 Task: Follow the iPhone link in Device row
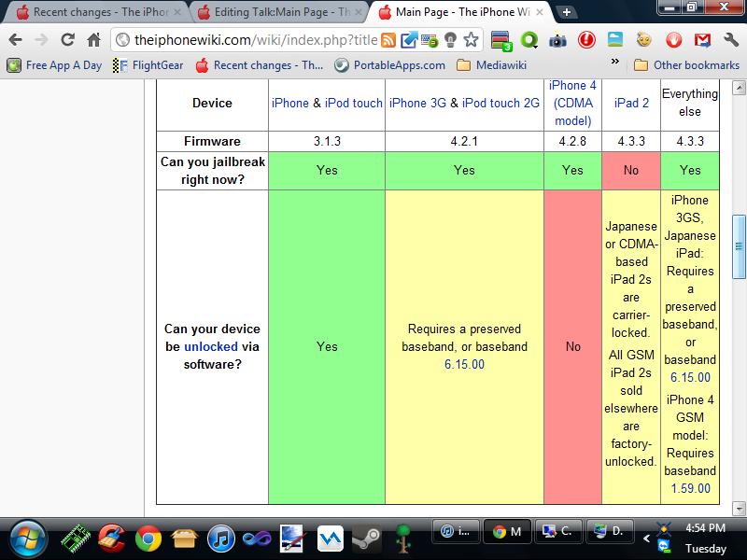click(x=290, y=103)
